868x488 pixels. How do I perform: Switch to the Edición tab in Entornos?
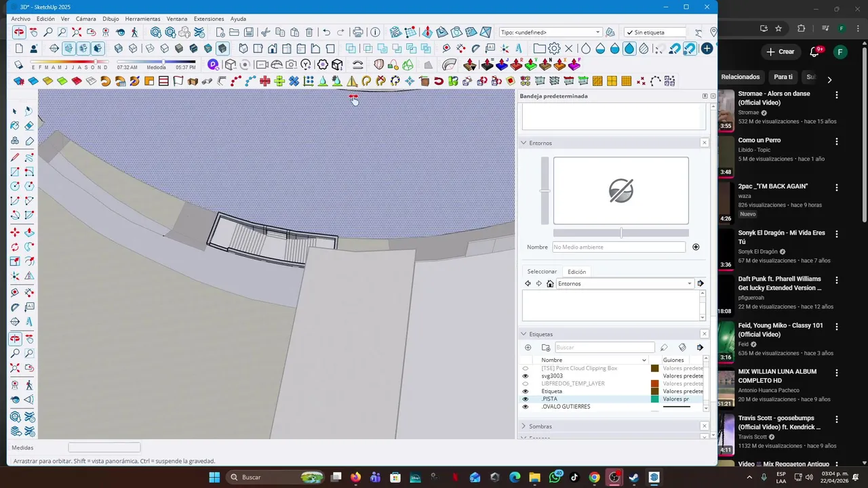coord(576,272)
